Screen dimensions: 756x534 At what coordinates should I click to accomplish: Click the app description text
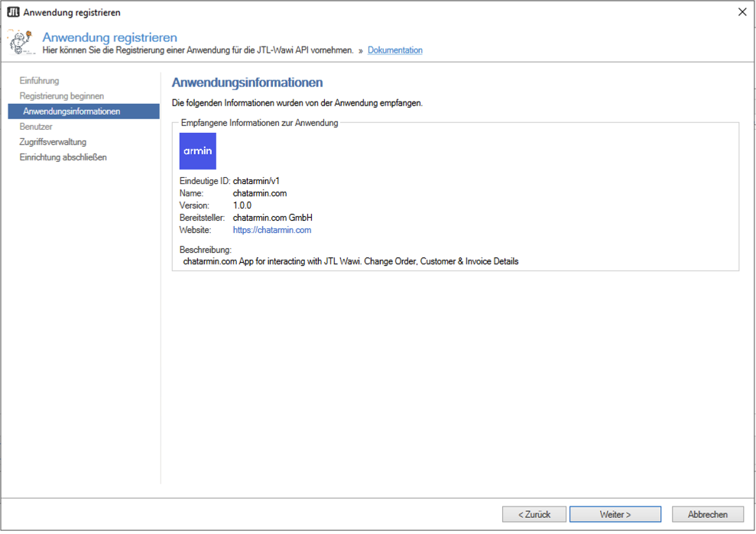[x=351, y=261]
